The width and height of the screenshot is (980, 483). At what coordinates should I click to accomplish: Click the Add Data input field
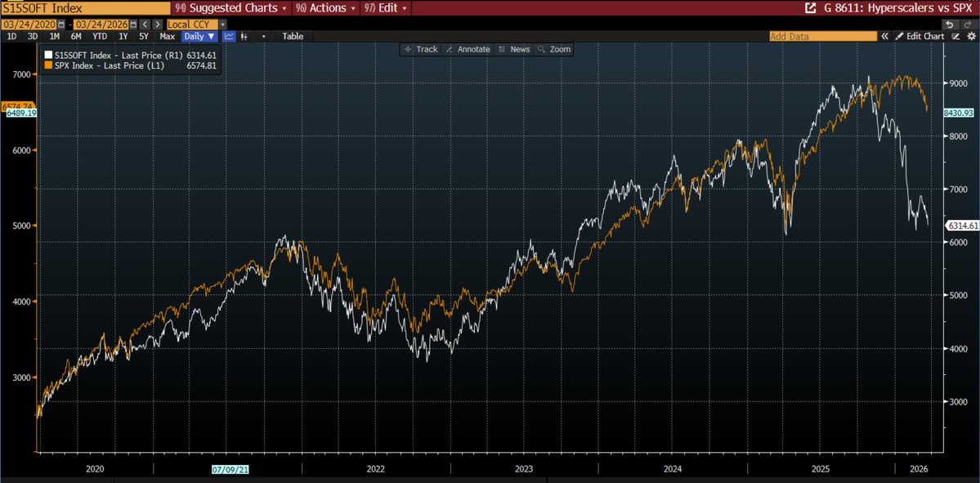[x=823, y=36]
